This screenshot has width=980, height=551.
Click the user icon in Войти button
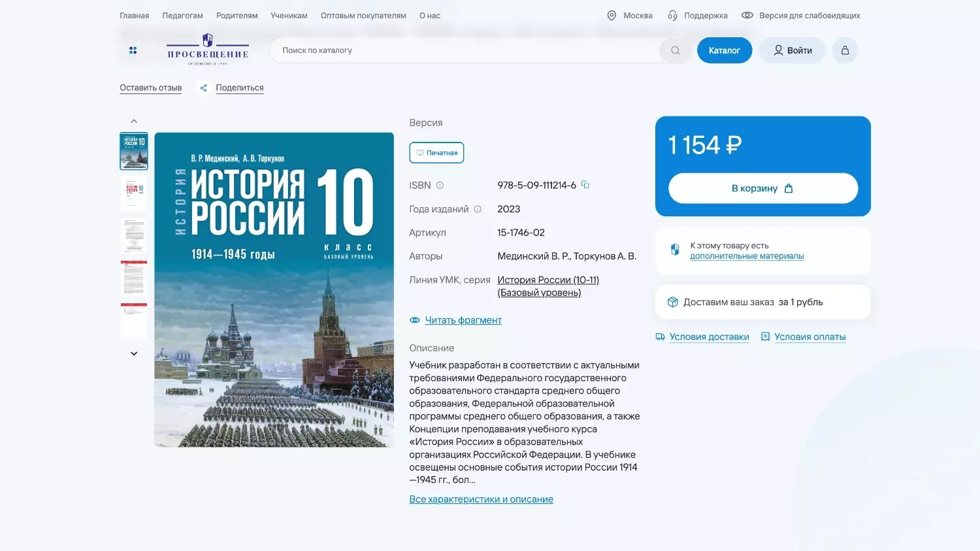[778, 50]
